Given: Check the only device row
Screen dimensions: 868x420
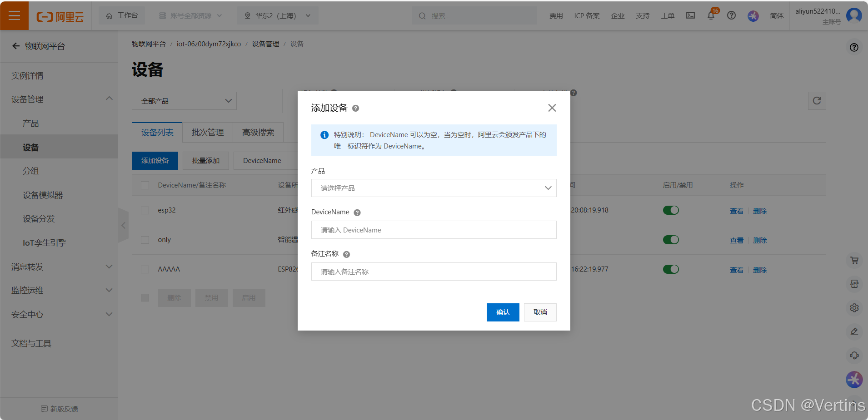Looking at the screenshot, I should (145, 240).
